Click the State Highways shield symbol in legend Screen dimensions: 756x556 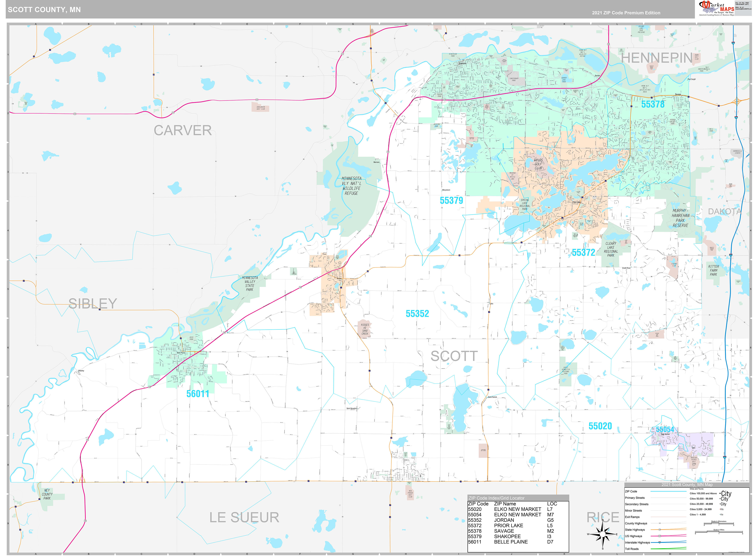(x=659, y=529)
